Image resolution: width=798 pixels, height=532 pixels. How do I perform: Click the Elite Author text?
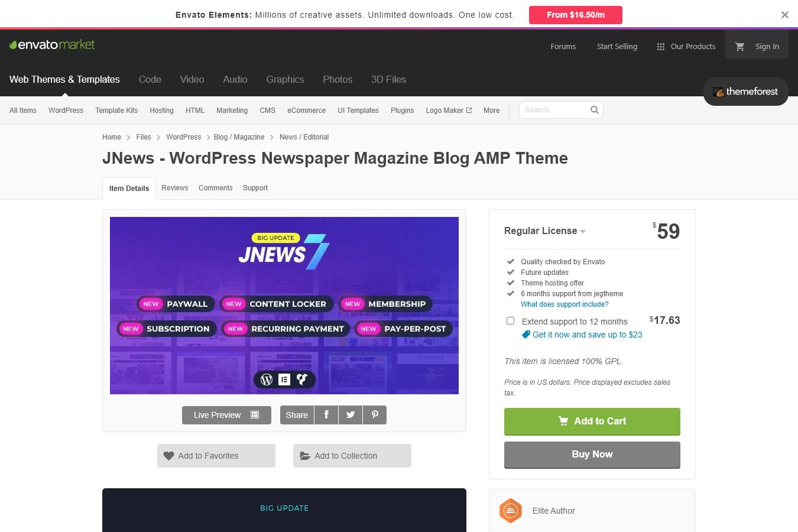(x=554, y=511)
